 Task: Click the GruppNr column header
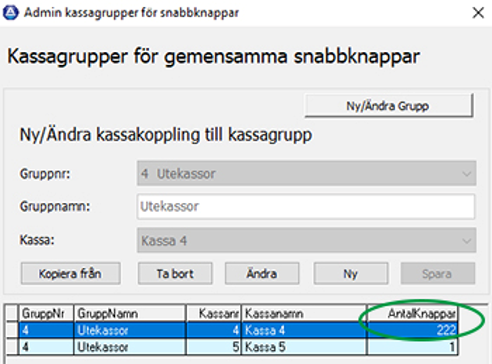(46, 313)
